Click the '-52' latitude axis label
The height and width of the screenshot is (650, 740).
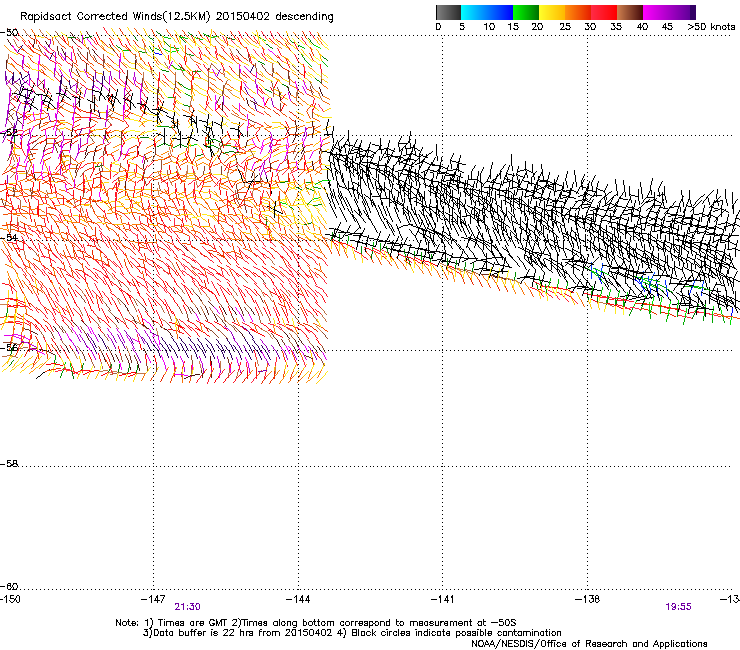pos(9,133)
